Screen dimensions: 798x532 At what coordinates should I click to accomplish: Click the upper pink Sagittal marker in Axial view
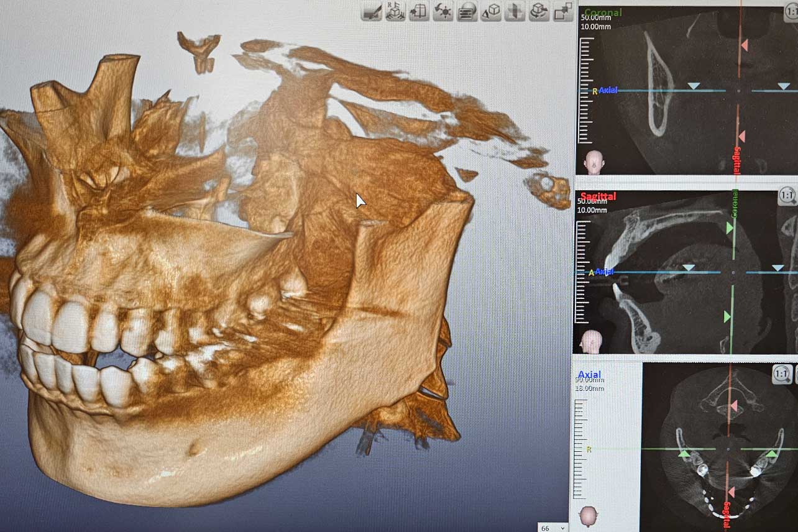tap(734, 406)
